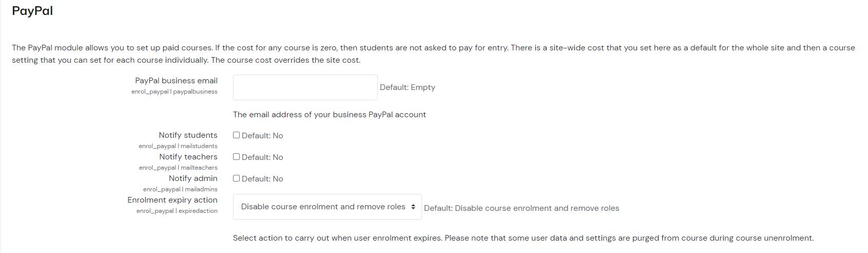Click 'Default: No' beside Notify students

262,136
